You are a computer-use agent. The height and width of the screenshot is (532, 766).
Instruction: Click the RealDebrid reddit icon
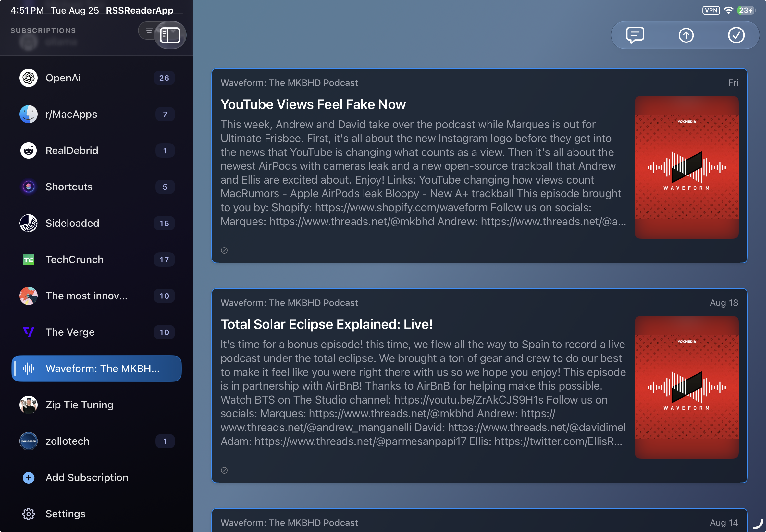pos(28,151)
